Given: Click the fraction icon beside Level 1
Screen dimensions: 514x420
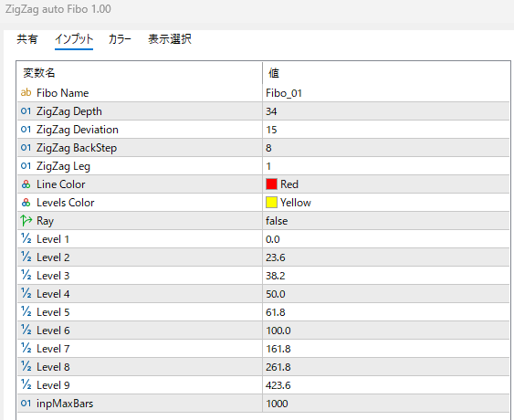Looking at the screenshot, I should pyautogui.click(x=26, y=238).
